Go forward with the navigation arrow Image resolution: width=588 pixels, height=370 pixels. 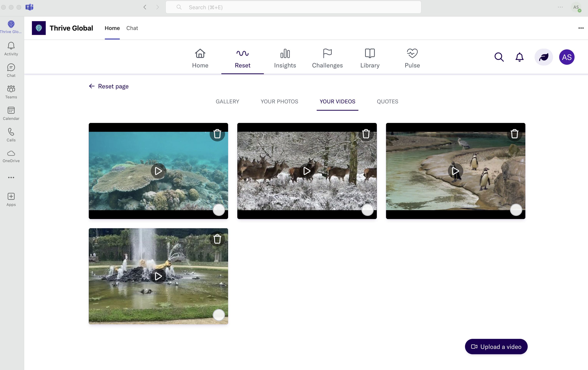[x=158, y=7]
